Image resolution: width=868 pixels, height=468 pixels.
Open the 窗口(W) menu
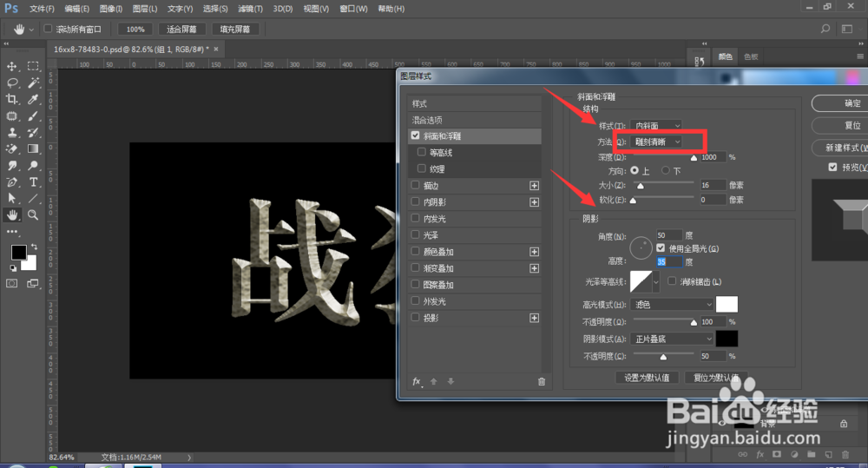coord(354,9)
